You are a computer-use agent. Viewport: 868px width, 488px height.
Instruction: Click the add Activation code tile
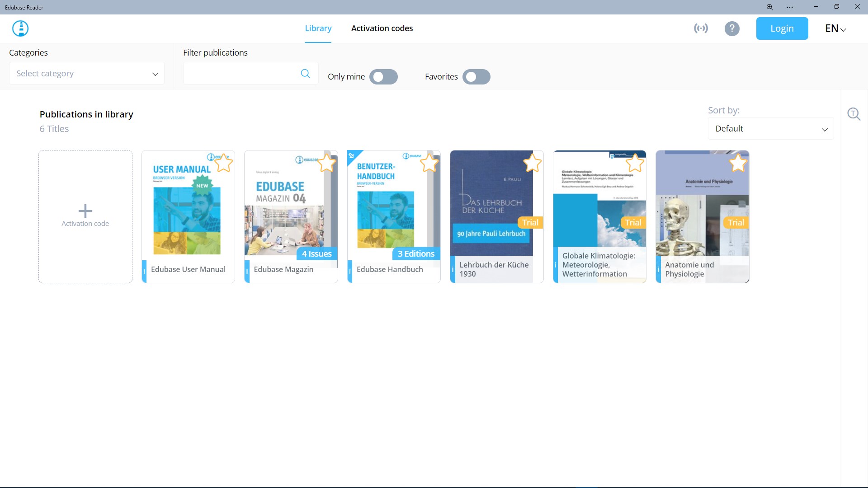pos(85,216)
